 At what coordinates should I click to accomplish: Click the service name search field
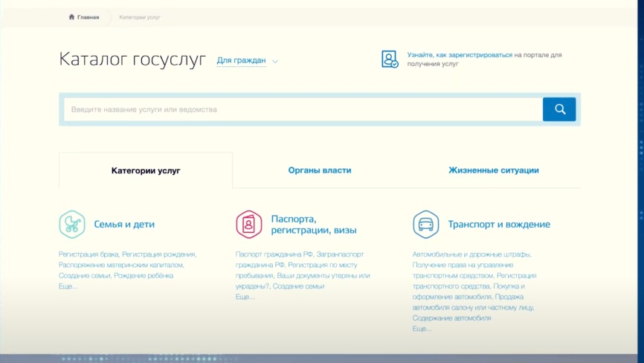click(x=301, y=109)
